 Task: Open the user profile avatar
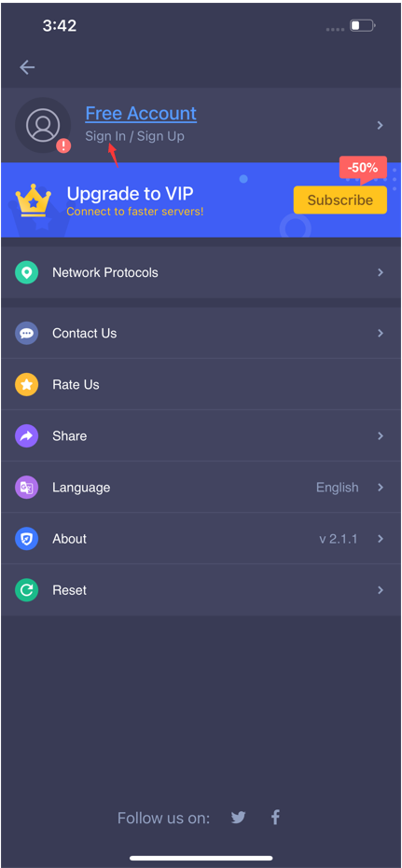point(43,125)
